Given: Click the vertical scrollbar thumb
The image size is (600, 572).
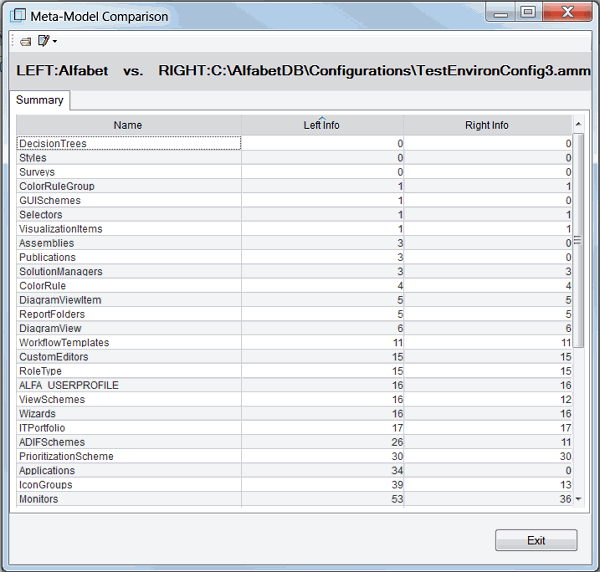Looking at the screenshot, I should (x=578, y=240).
